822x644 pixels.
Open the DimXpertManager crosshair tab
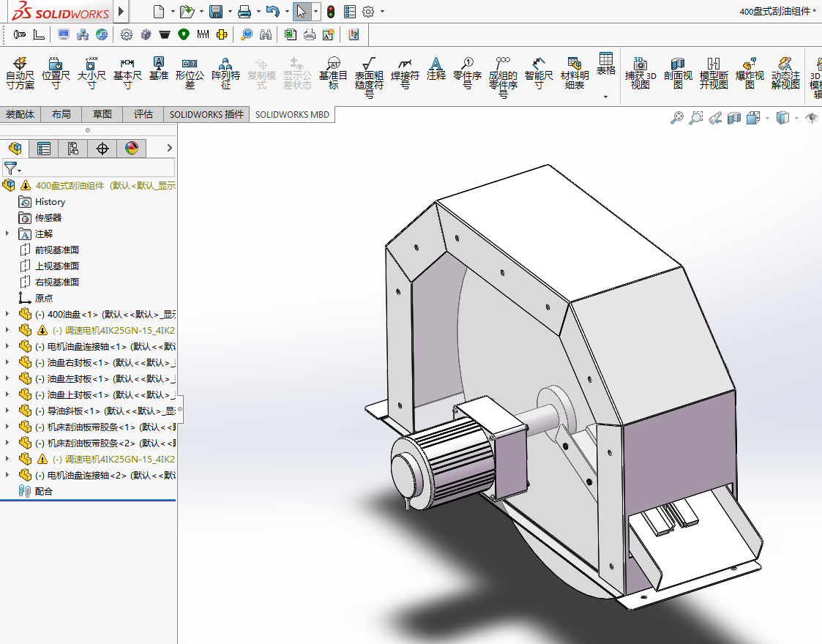(102, 149)
